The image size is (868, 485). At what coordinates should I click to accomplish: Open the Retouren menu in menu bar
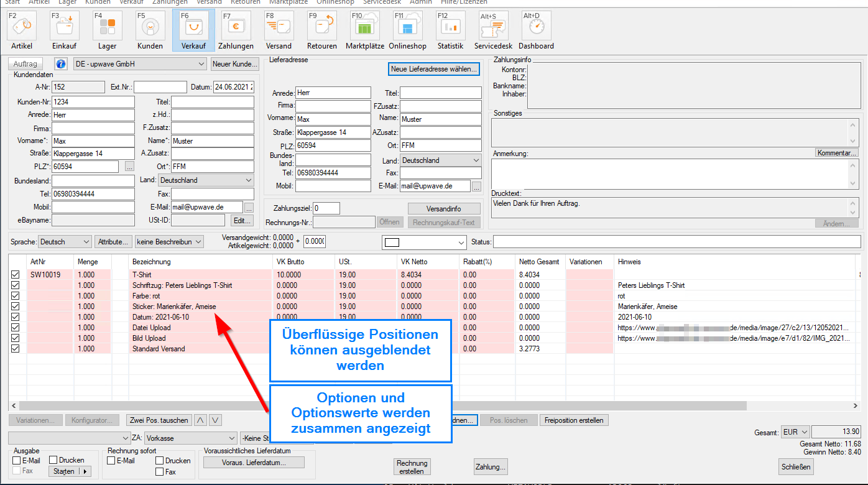tap(245, 2)
